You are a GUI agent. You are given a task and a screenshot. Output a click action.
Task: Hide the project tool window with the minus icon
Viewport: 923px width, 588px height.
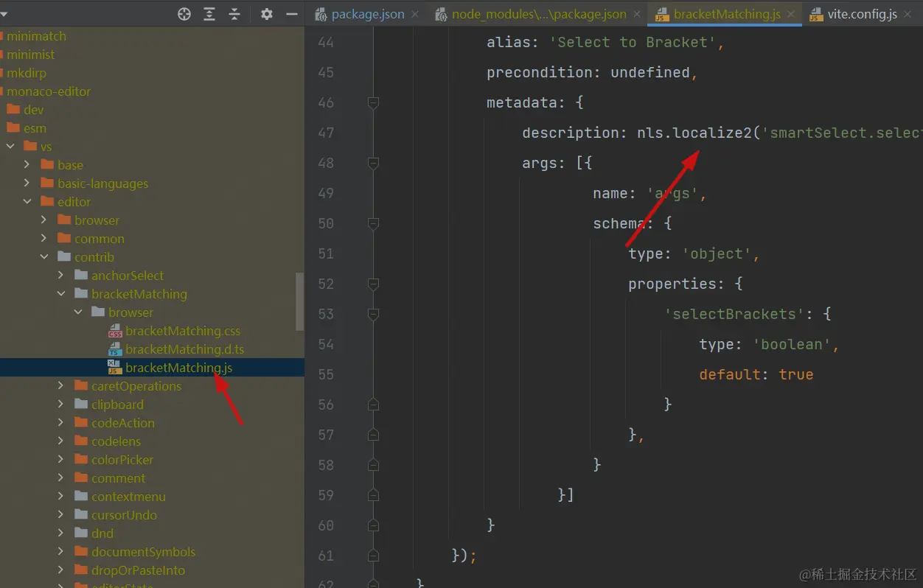[x=292, y=14]
